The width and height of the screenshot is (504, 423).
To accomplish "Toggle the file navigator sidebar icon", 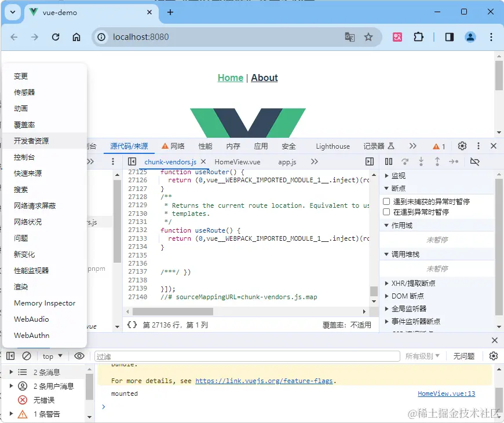I will tap(132, 161).
